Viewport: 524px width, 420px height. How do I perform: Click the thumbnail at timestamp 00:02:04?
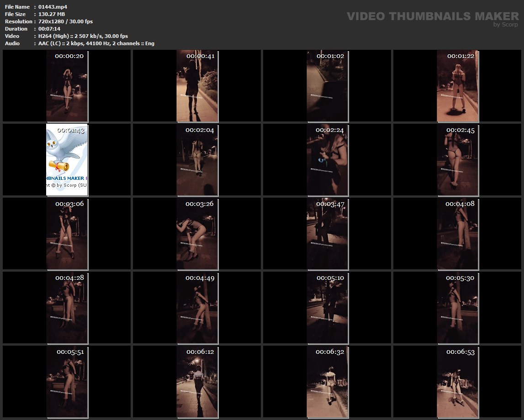coord(197,160)
